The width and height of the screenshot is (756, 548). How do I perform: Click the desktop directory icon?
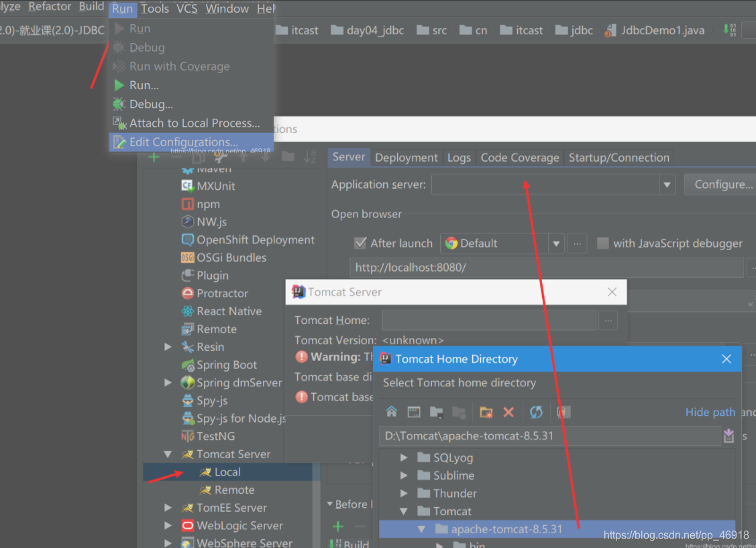414,412
